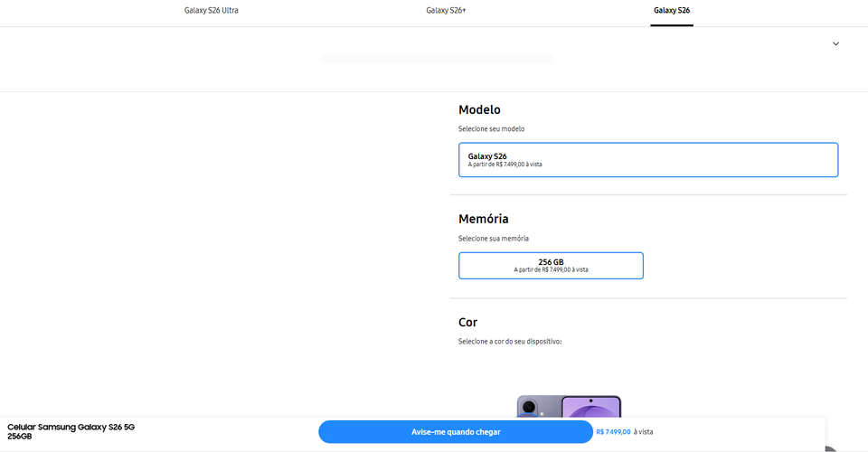Click the Modelo section heading
Viewport: 868px width, 452px height.
tap(479, 109)
